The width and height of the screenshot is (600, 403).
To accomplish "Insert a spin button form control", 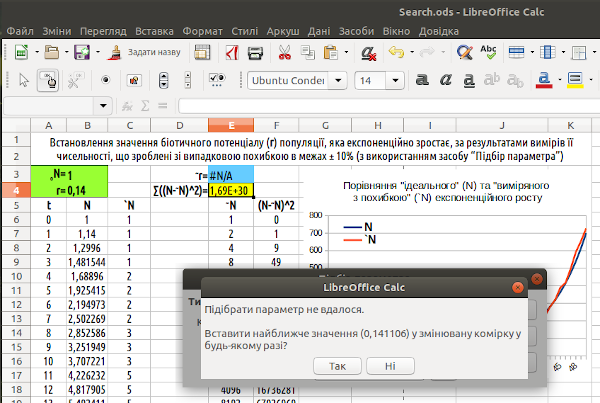I will [163, 80].
